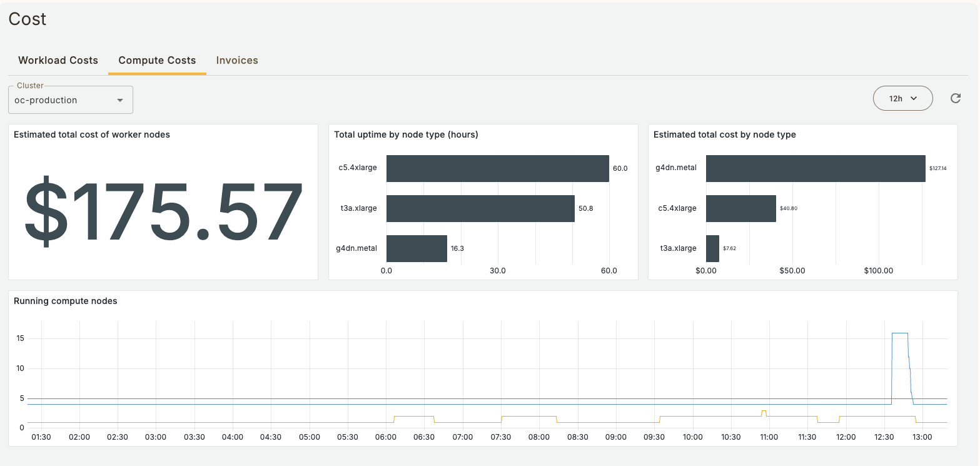Viewport: 980px width, 466px height.
Task: Click the refresh icon next to time range
Action: click(x=955, y=98)
